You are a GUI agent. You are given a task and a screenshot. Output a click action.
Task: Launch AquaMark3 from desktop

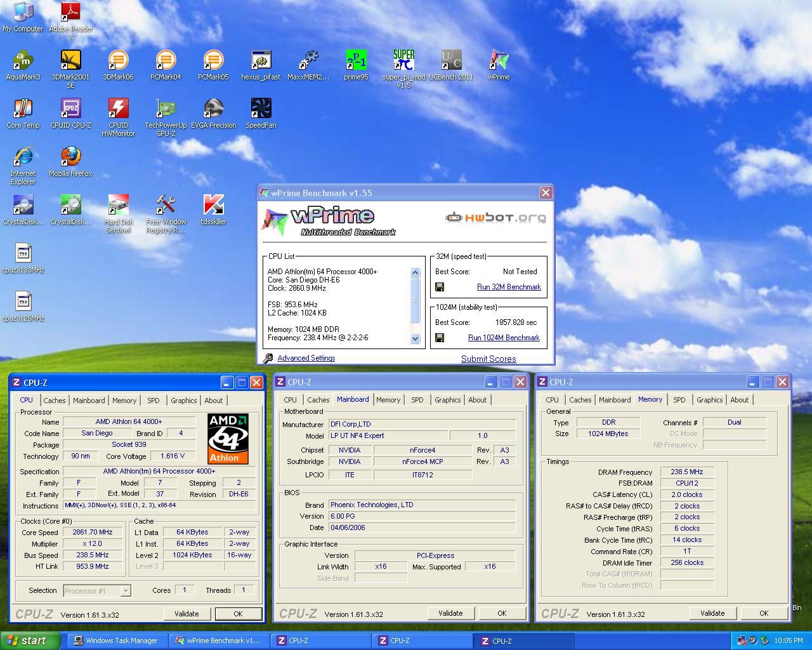(23, 64)
